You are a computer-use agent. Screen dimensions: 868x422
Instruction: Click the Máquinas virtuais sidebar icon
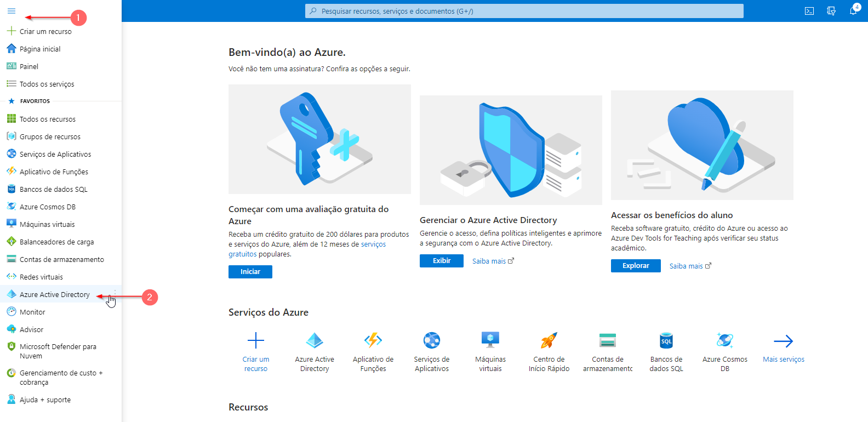(11, 224)
